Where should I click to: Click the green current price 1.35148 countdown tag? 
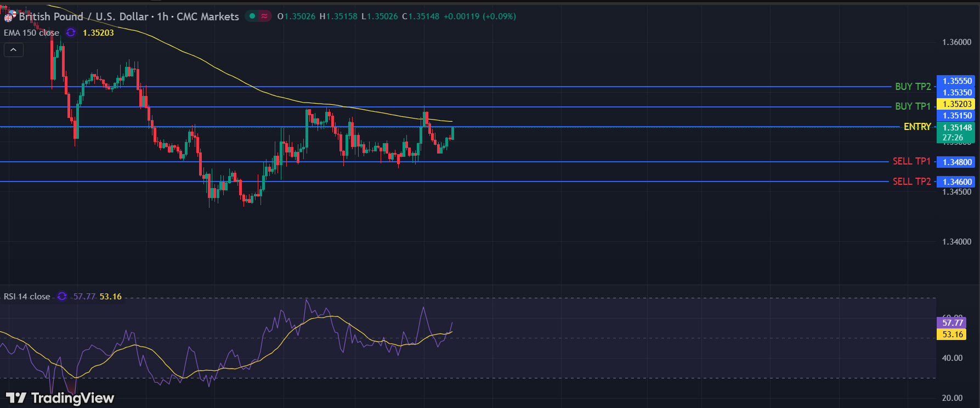tap(957, 133)
